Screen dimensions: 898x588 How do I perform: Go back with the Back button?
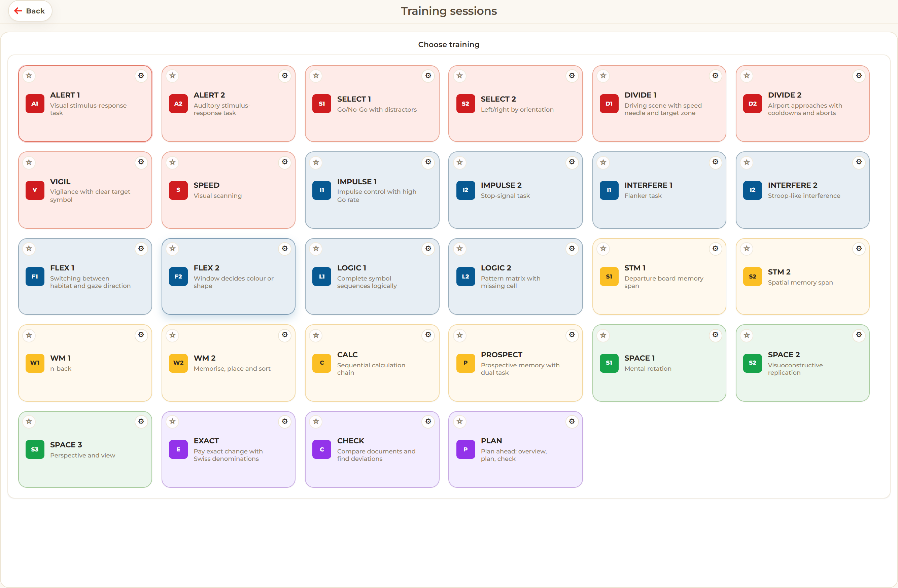(30, 11)
